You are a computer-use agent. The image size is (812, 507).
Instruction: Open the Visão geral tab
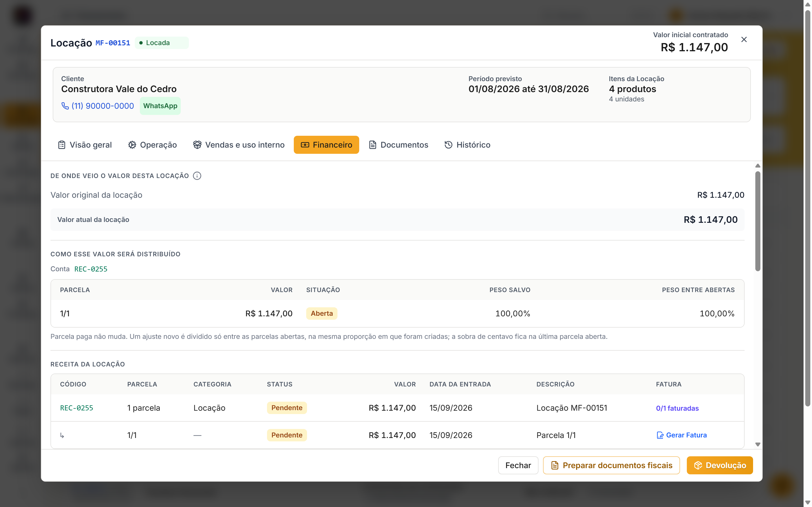(85, 145)
